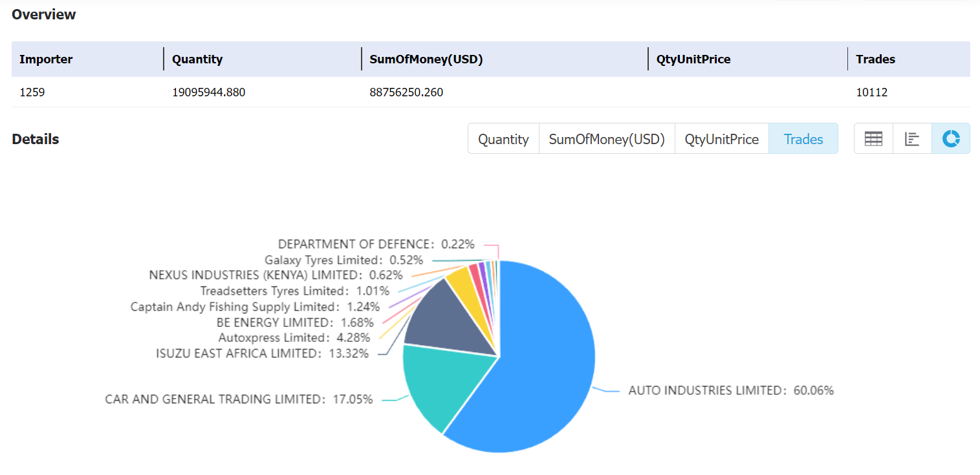Click Galaxy Tyres Limited 0.52% label

(x=344, y=260)
